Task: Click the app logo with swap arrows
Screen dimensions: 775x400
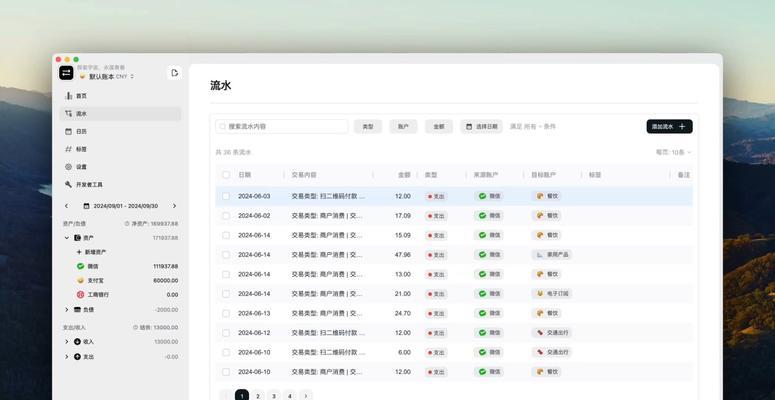Action: click(x=66, y=73)
